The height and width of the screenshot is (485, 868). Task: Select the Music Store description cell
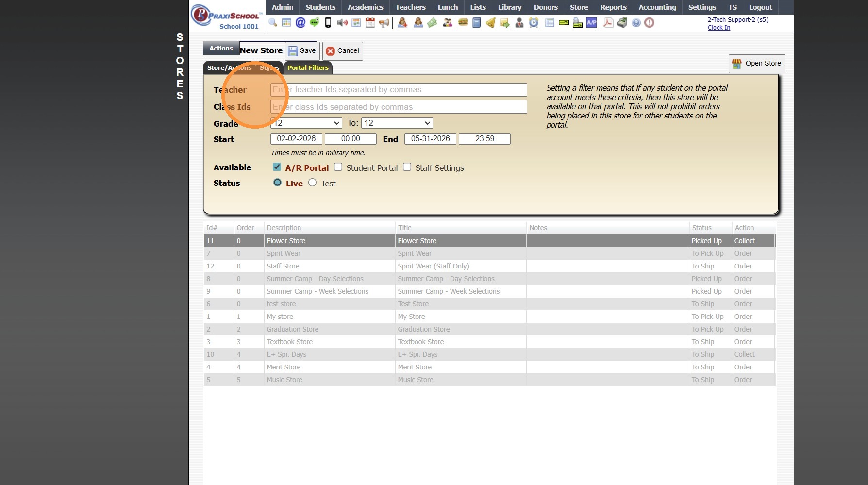click(x=330, y=380)
